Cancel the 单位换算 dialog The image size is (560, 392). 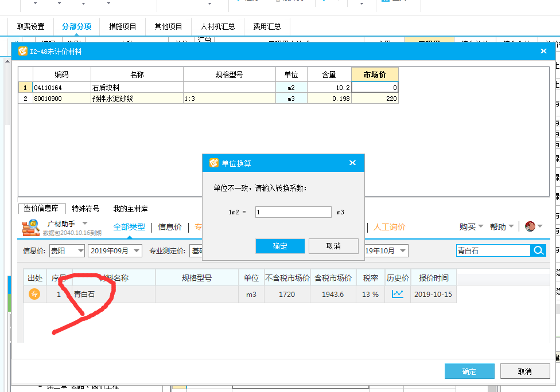(x=333, y=246)
